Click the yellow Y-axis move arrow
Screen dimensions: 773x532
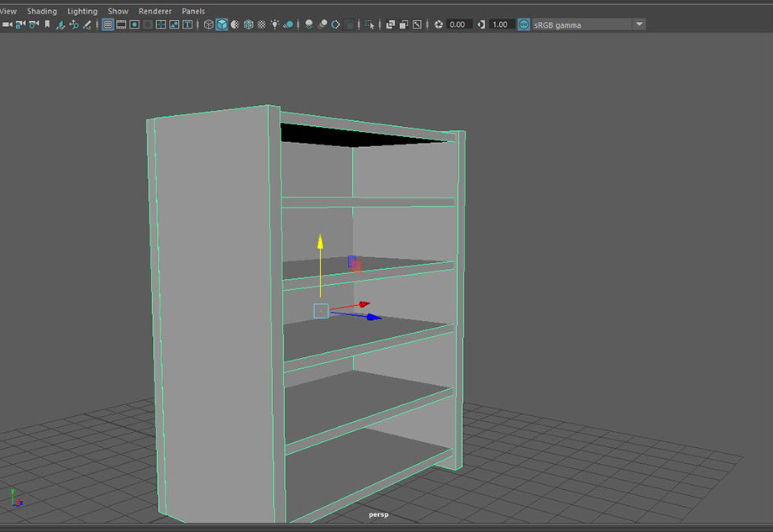coord(320,243)
